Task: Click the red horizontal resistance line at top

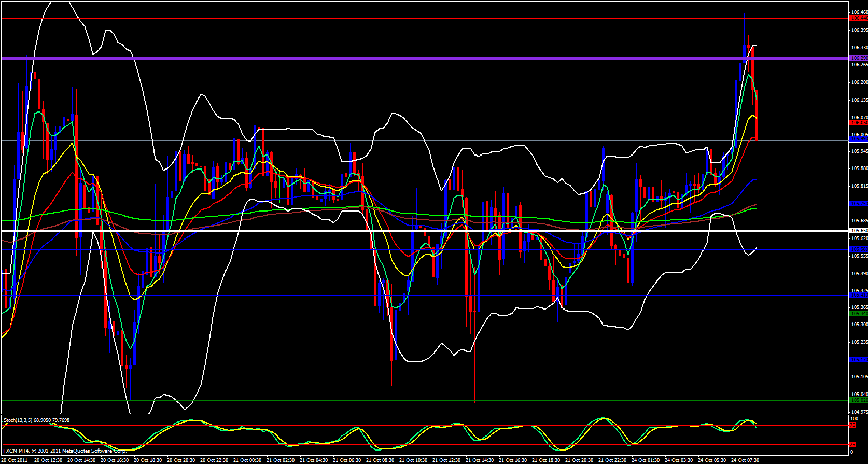Action: [415, 19]
